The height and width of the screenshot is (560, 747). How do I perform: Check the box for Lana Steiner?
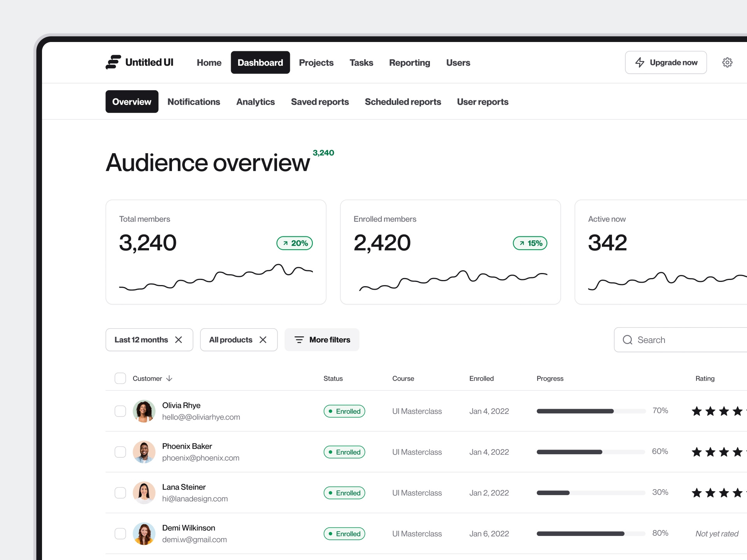(x=120, y=493)
